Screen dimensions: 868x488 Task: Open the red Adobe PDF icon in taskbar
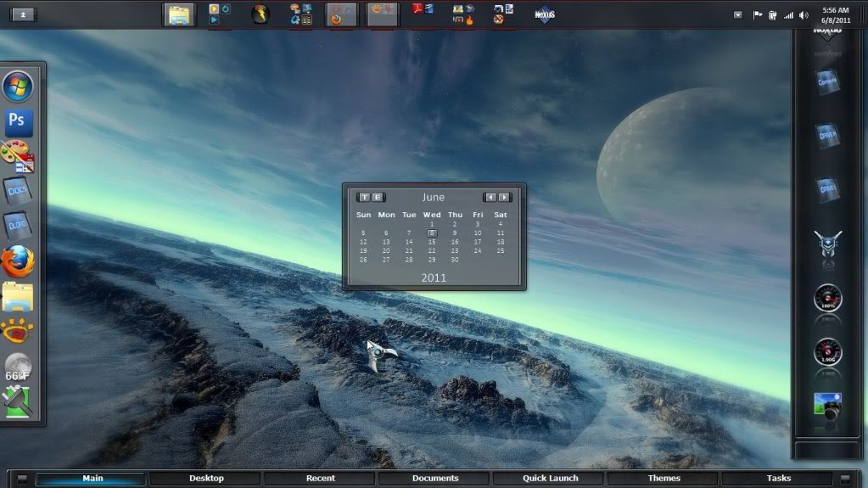[x=417, y=8]
